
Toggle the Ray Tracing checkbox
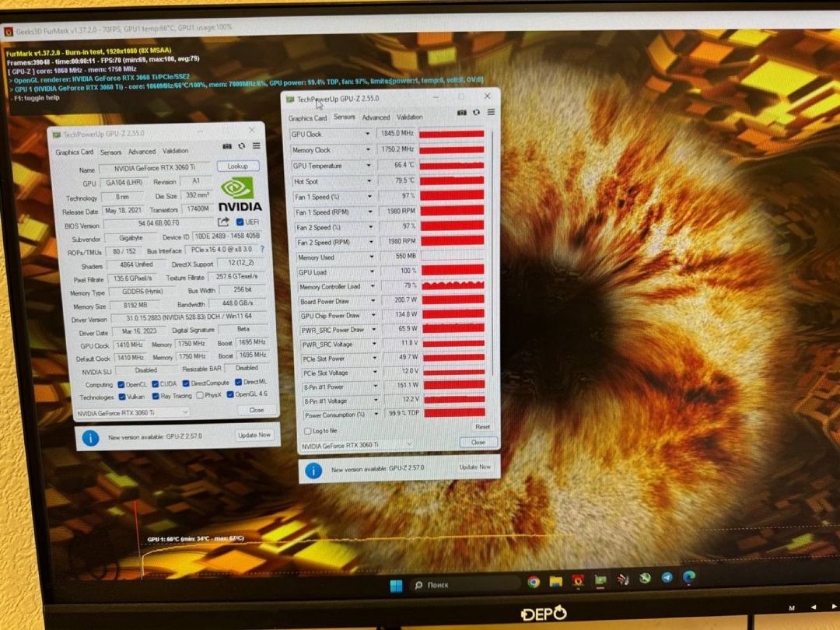(156, 396)
